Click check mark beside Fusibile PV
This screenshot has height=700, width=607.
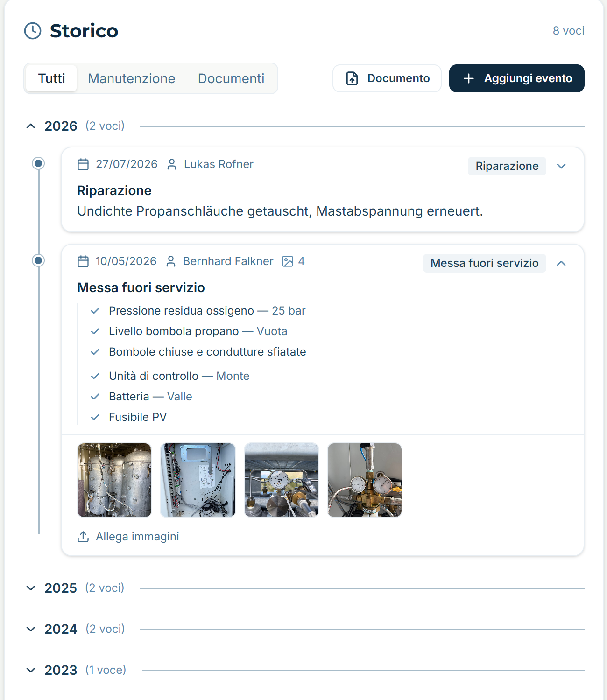click(x=95, y=417)
